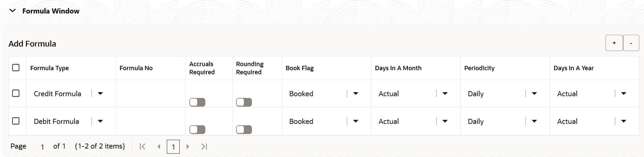The height and width of the screenshot is (157, 644).
Task: Collapse the Formula Window section
Action: click(x=12, y=11)
